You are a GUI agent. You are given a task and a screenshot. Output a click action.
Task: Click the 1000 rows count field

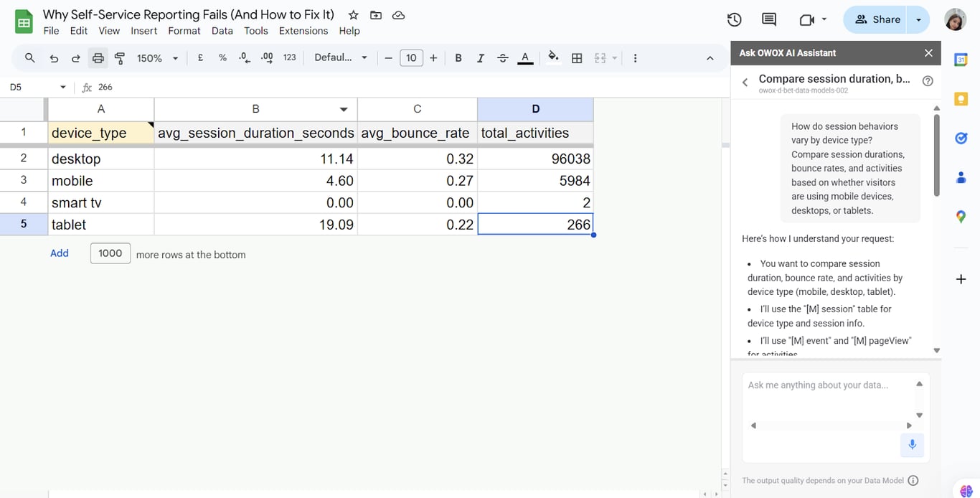pyautogui.click(x=110, y=253)
